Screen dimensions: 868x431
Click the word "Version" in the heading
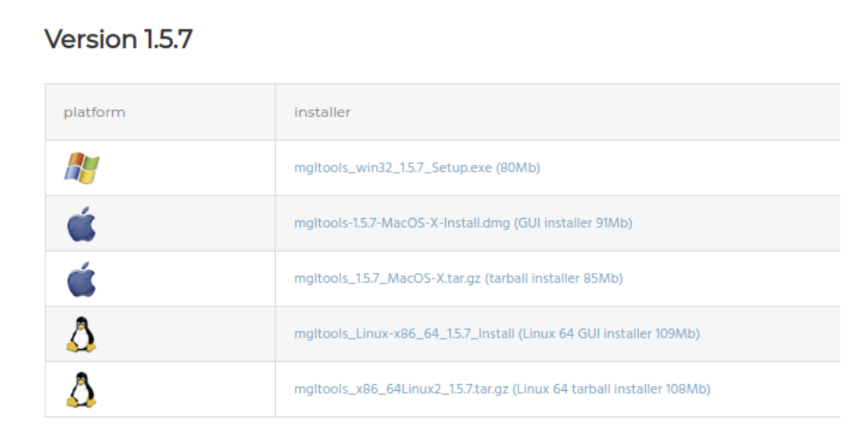[x=90, y=40]
